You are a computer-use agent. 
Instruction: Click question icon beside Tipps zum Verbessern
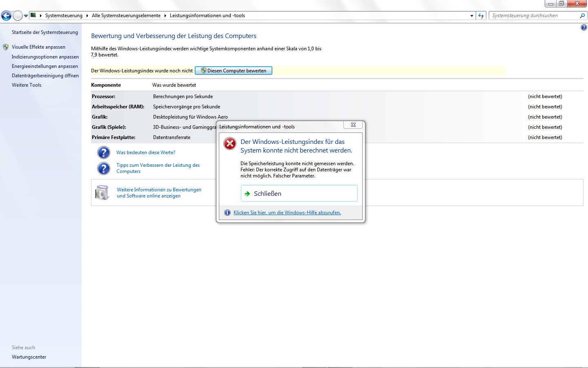(x=104, y=168)
